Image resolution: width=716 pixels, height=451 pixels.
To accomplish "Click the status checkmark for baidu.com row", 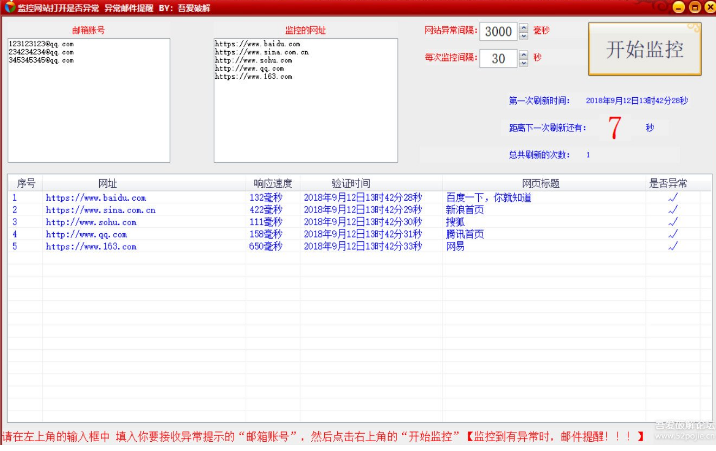I will coord(673,198).
